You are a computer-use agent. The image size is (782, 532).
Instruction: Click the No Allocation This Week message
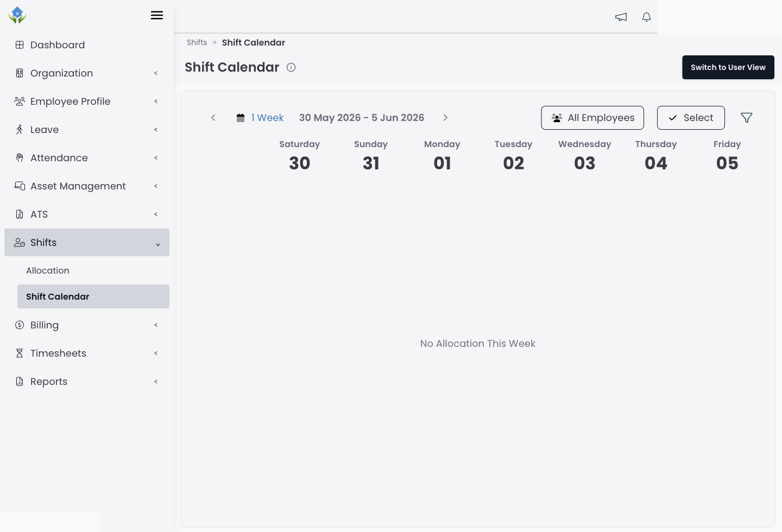478,344
